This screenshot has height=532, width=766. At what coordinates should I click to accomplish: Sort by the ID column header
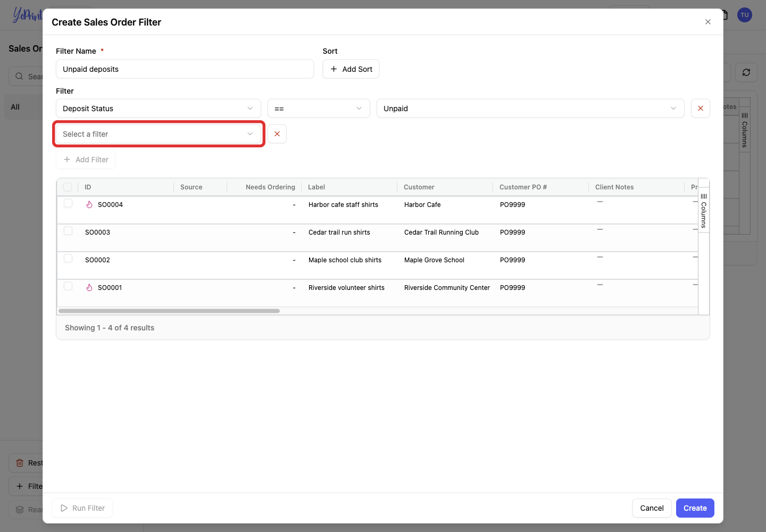[88, 187]
